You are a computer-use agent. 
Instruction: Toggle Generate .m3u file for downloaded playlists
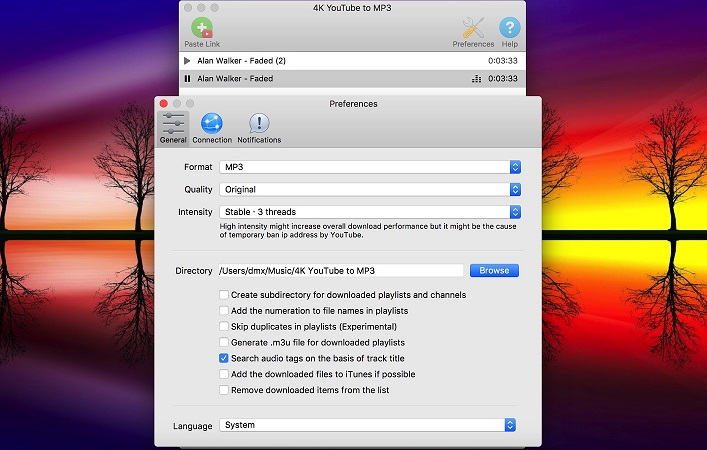click(x=224, y=342)
